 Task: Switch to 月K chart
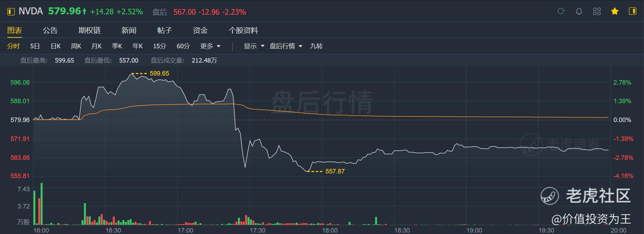click(x=97, y=46)
